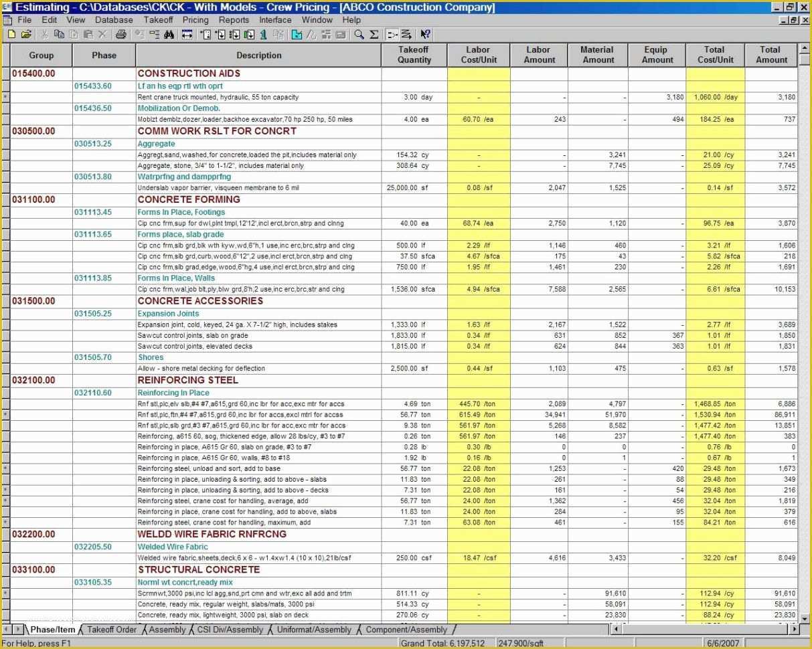Image resolution: width=812 pixels, height=649 pixels.
Task: Select group row 032100.00 REINFORCING STEEL
Action: coord(404,380)
